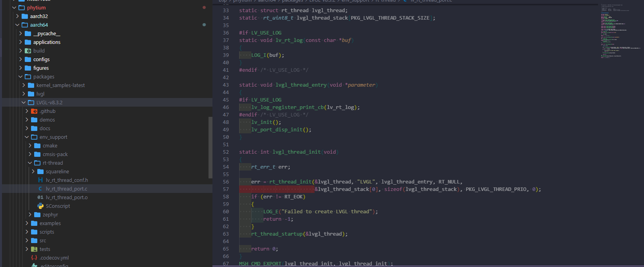The width and height of the screenshot is (644, 267).
Task: Click the .codecov.yml braces icon
Action: click(x=34, y=258)
